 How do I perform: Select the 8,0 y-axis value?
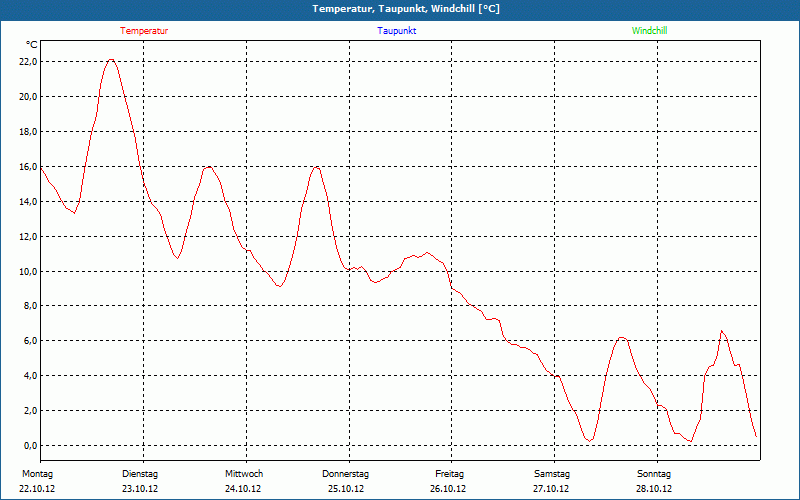tap(30, 306)
